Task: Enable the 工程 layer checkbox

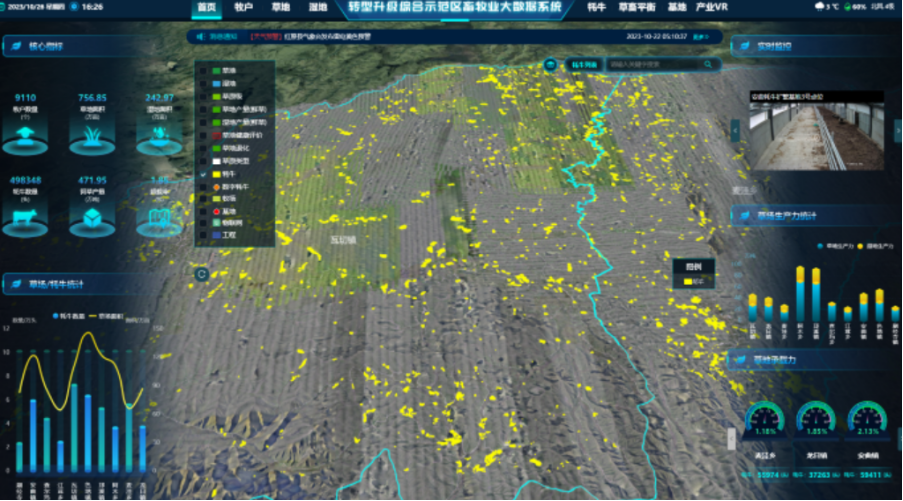Action: click(x=204, y=235)
